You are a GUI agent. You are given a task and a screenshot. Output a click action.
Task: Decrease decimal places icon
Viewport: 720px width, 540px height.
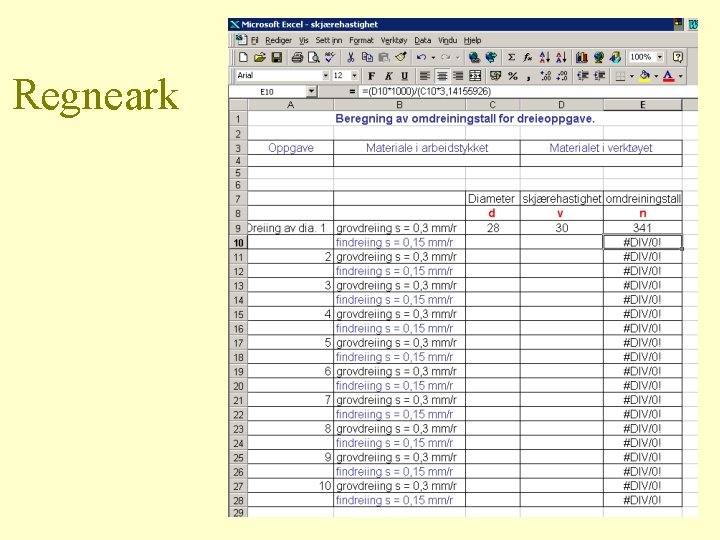[x=562, y=76]
